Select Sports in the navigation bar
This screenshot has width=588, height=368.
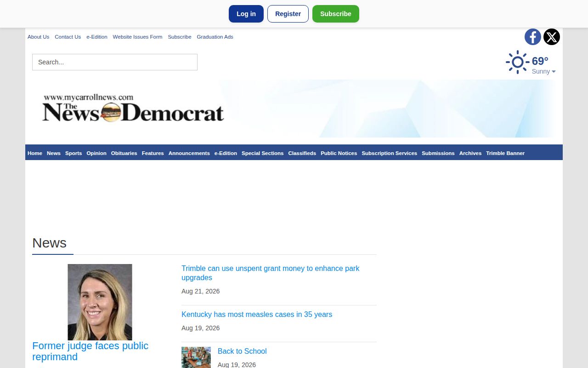point(73,153)
